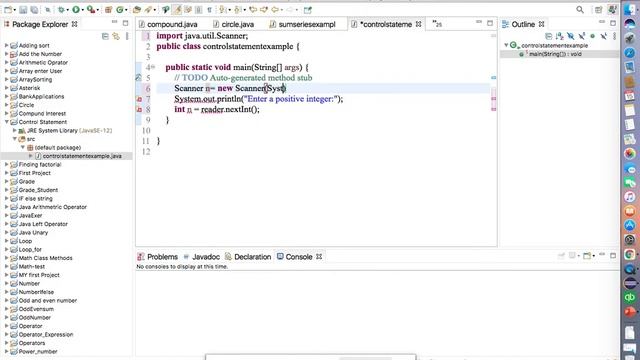This screenshot has width=640, height=360.
Task: Open Run button dropdown arrow
Action: tap(82, 10)
